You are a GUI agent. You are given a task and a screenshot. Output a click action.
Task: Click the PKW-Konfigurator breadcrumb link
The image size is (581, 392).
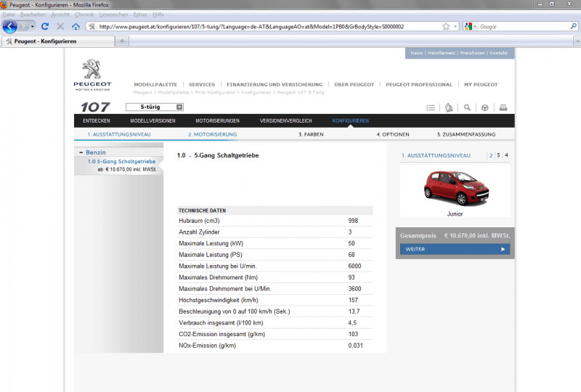tap(215, 92)
